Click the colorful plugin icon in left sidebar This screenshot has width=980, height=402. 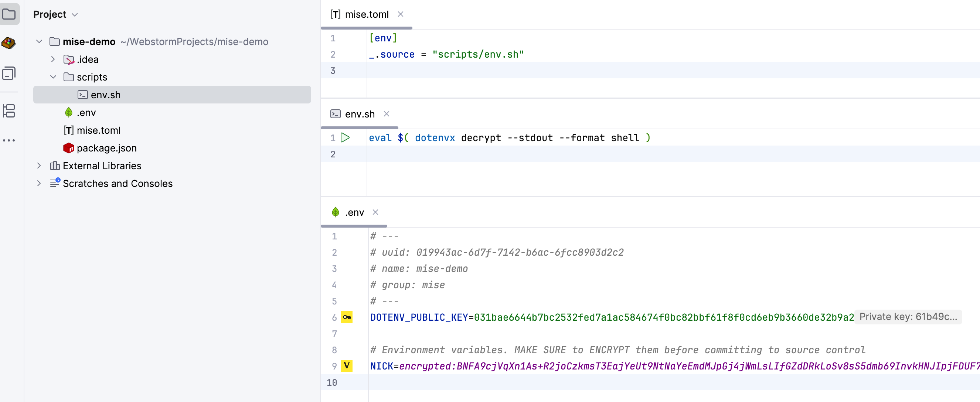(9, 43)
